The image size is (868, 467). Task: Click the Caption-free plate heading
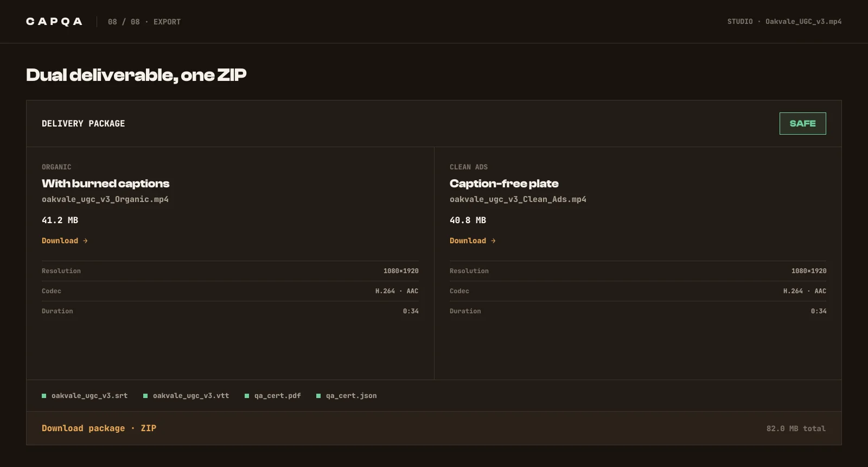tap(504, 184)
